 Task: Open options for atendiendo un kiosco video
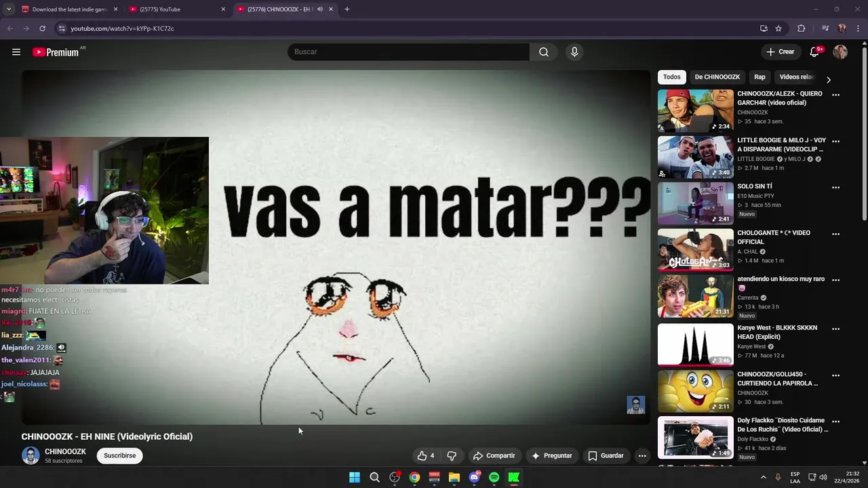click(835, 280)
